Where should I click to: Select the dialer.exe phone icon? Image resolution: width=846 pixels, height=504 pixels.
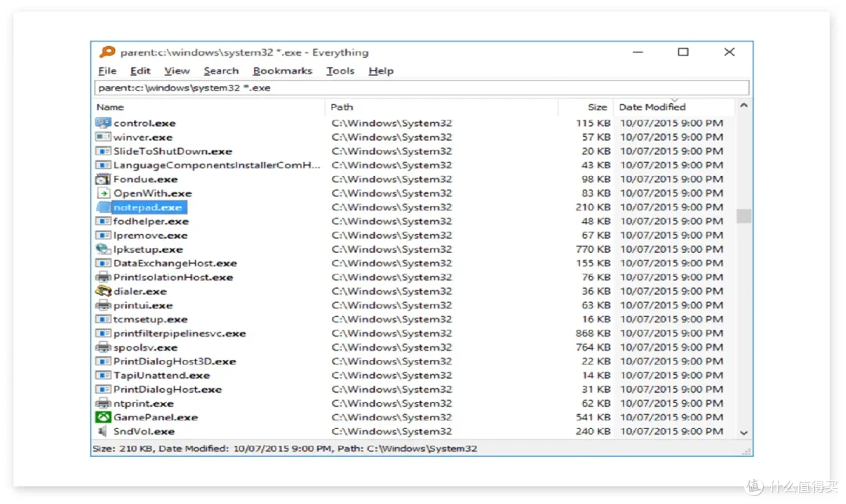pyautogui.click(x=103, y=291)
